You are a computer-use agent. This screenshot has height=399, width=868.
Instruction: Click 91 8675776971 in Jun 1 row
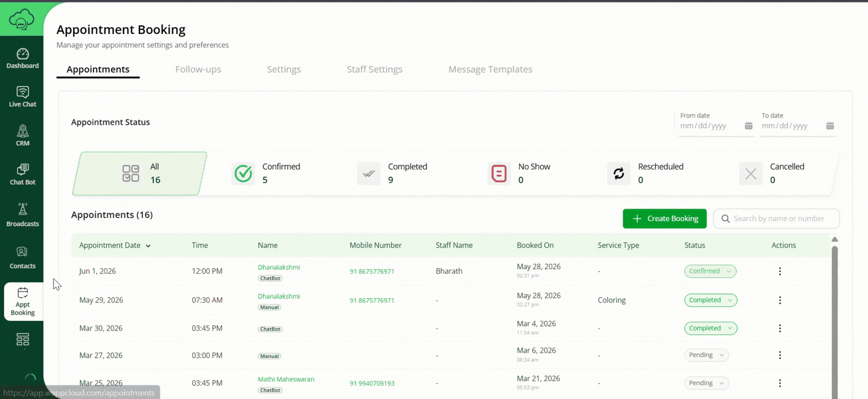tap(372, 271)
